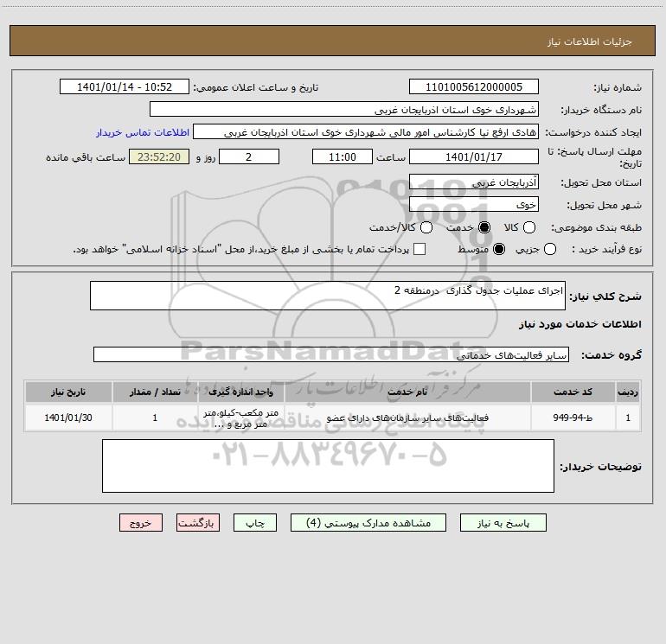Click the unit cell متر مکعب-کیلو،متر
This screenshot has height=644, width=666.
pyautogui.click(x=240, y=418)
